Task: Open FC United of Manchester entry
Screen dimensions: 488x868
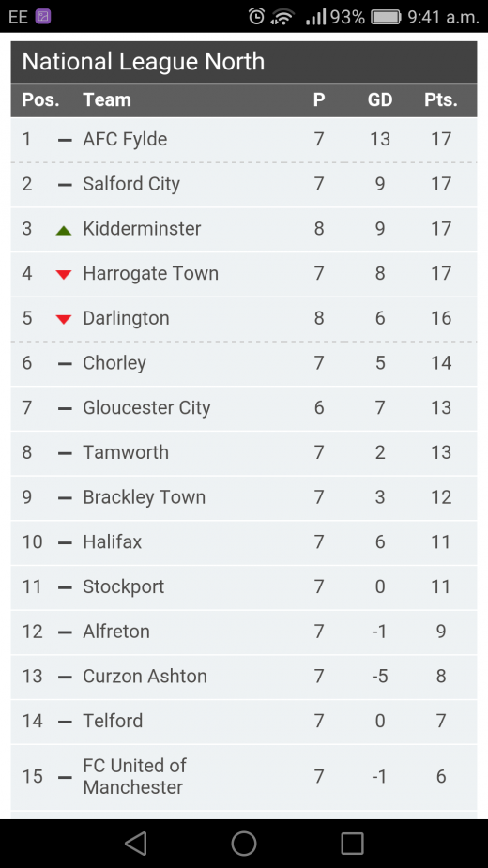Action: 244,777
